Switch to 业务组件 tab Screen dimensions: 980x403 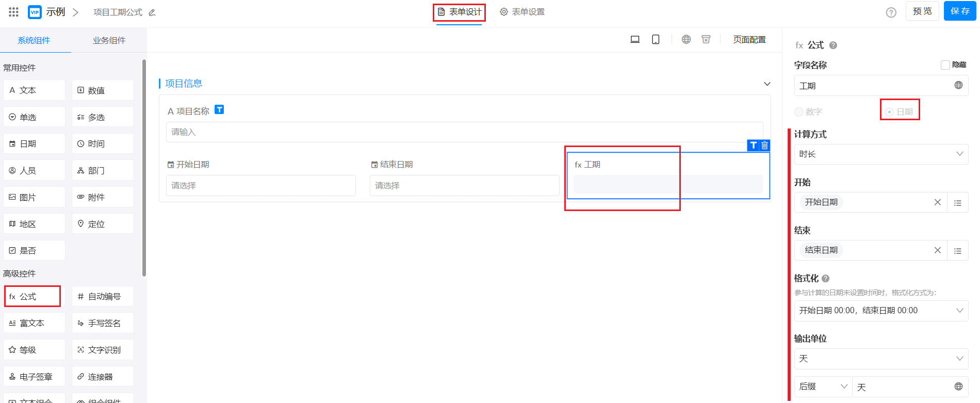(109, 40)
